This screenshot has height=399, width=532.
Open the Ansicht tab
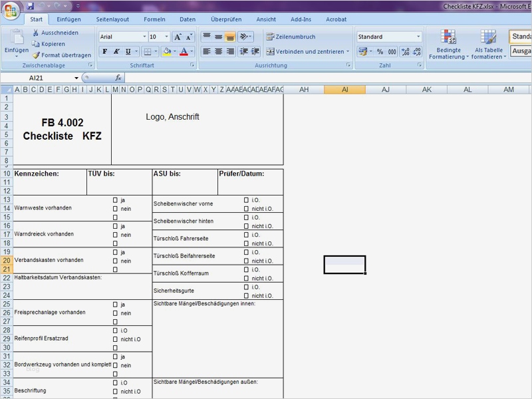coord(266,19)
